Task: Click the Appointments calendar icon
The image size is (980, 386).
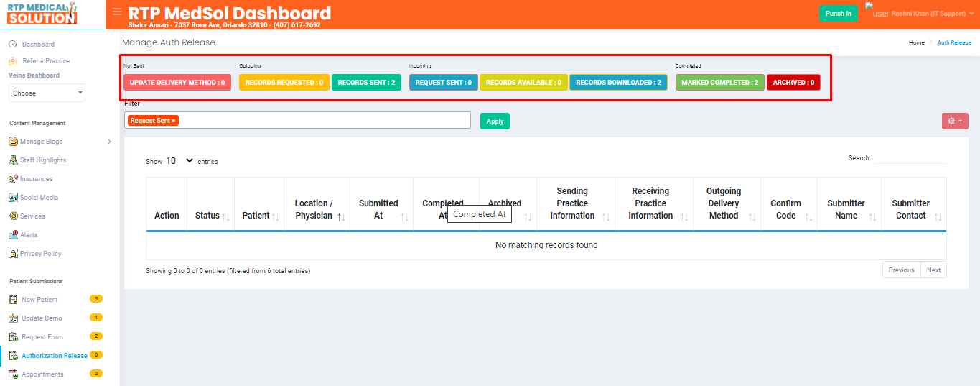Action: [13, 374]
